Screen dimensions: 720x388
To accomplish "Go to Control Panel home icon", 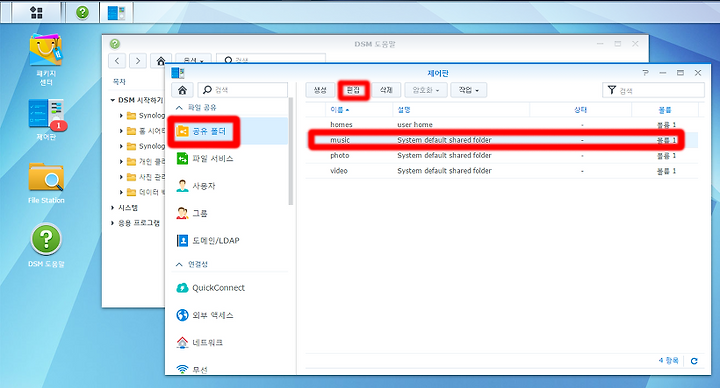I will 182,90.
